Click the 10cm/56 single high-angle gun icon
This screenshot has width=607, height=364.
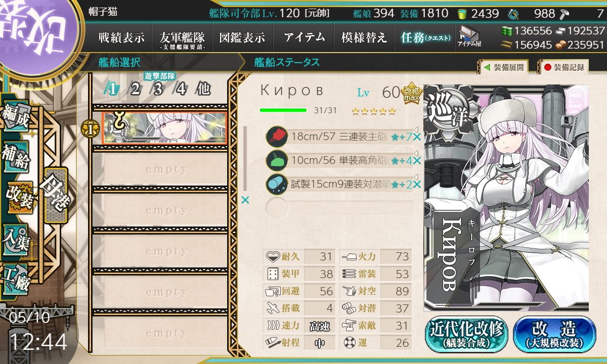pyautogui.click(x=277, y=160)
